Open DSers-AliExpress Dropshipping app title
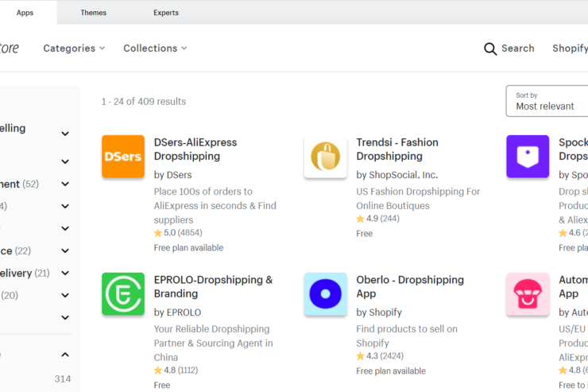This screenshot has height=392, width=588. coord(195,149)
